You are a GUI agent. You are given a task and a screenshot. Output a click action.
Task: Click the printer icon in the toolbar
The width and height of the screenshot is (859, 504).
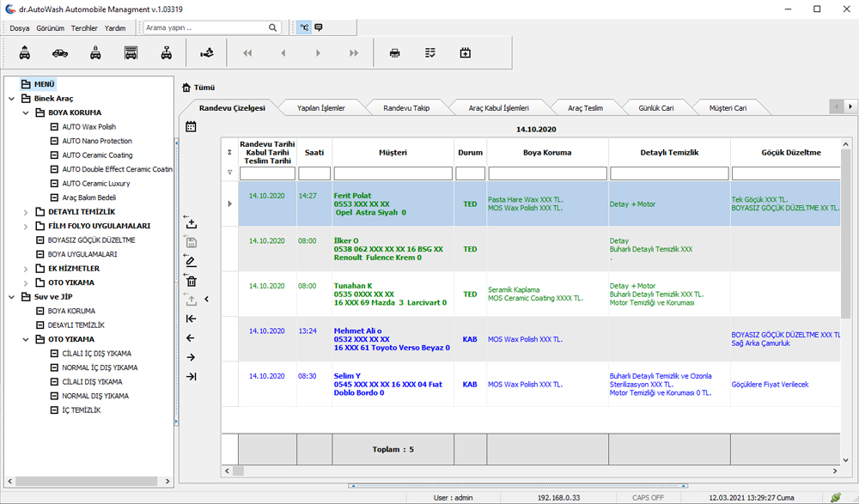pos(394,53)
